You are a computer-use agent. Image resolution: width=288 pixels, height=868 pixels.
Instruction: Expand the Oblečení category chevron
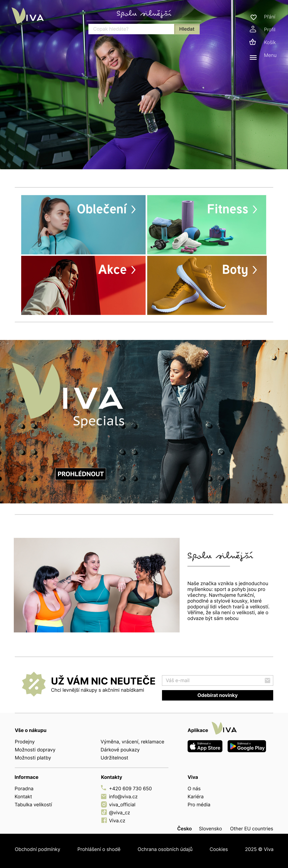[134, 209]
